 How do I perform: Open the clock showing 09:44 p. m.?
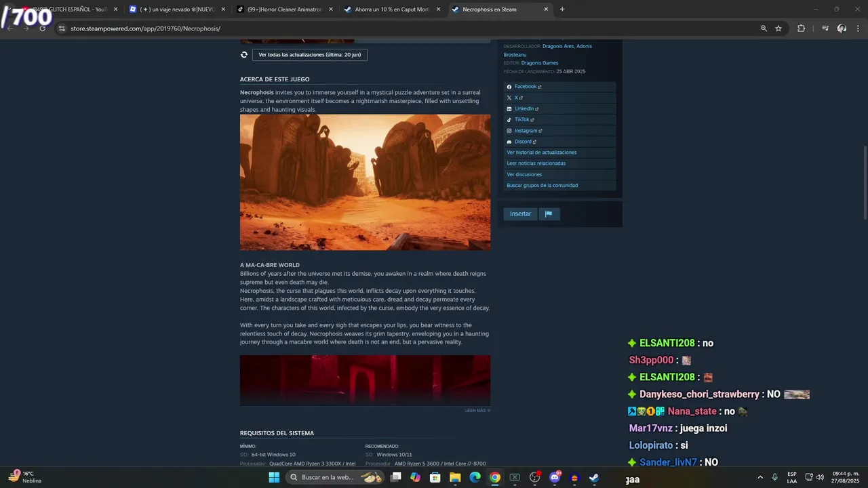846,477
